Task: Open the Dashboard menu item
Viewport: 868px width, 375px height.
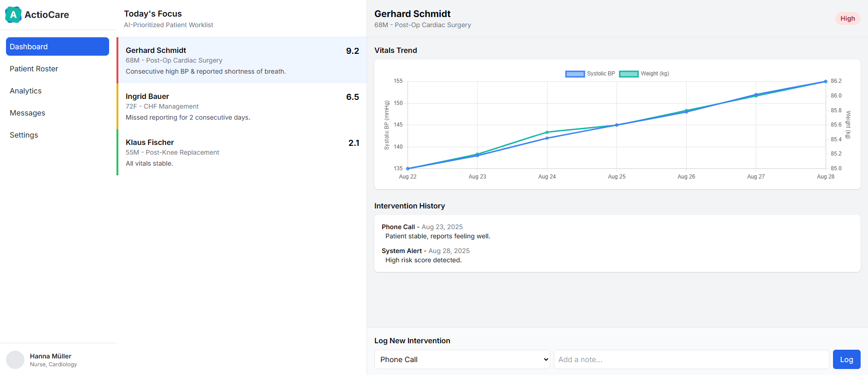Action: coord(58,46)
